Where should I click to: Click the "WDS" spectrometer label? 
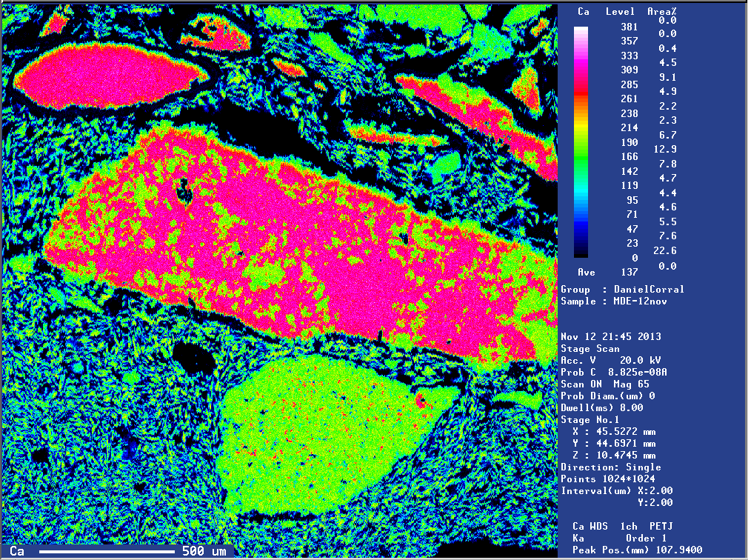click(x=599, y=526)
